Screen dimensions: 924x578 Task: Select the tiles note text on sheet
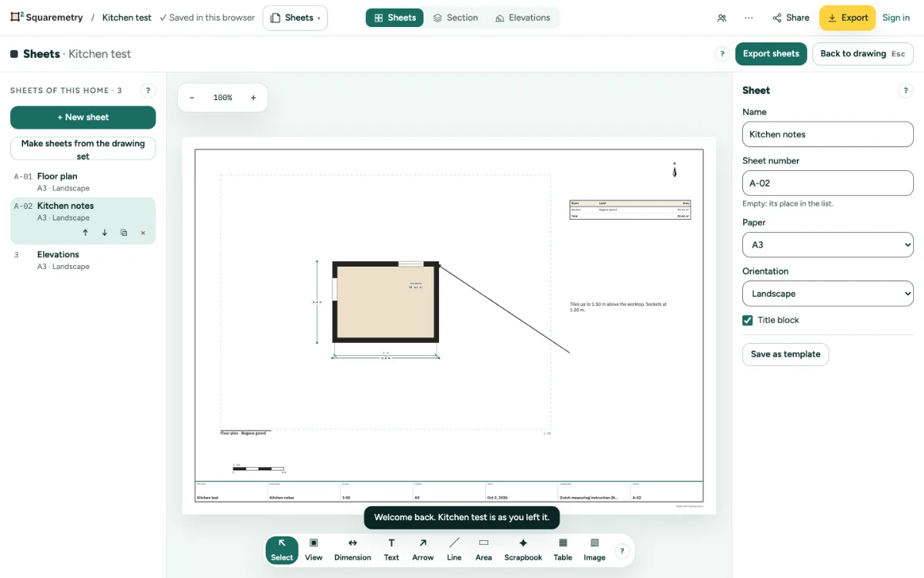tap(618, 307)
